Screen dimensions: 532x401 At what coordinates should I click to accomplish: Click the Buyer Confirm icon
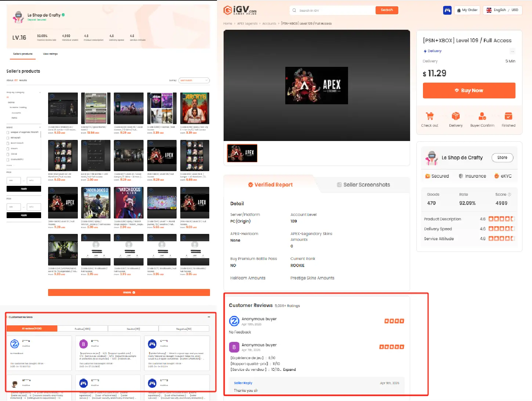[482, 116]
